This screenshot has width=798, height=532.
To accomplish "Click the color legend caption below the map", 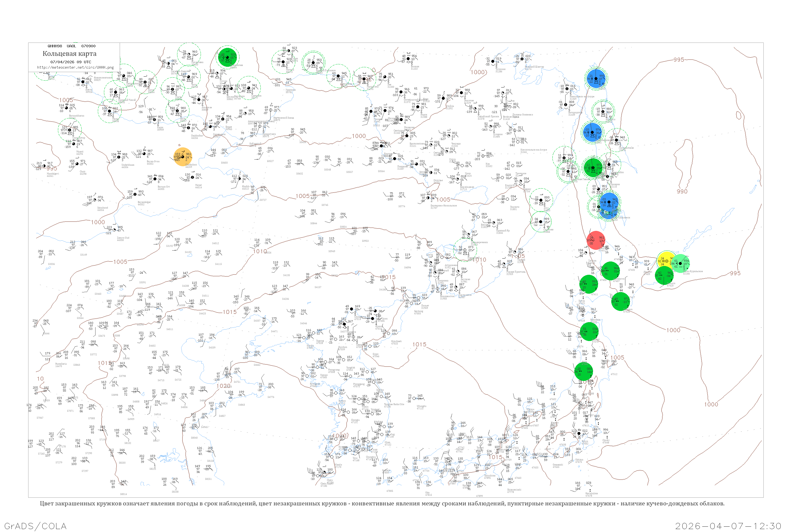I will pos(382,503).
